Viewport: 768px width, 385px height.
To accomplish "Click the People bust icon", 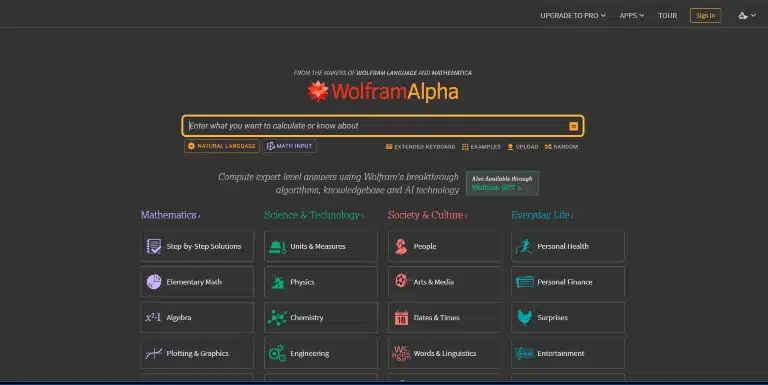I will tap(401, 246).
